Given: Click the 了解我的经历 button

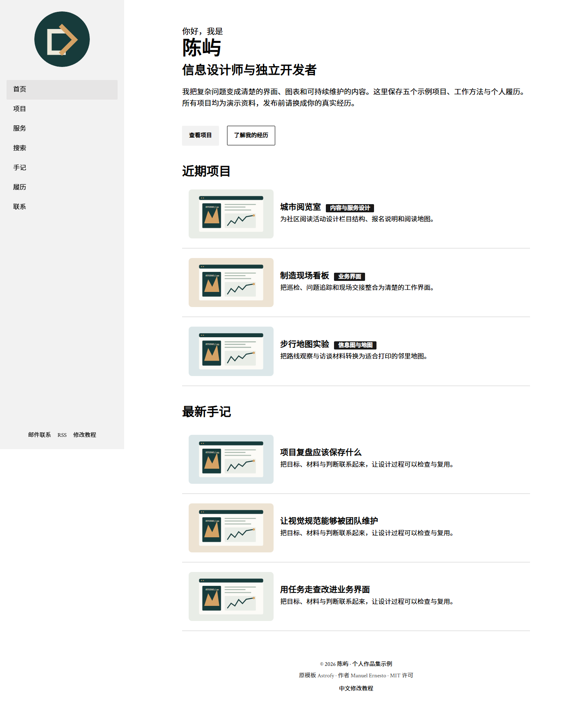Looking at the screenshot, I should [x=251, y=136].
